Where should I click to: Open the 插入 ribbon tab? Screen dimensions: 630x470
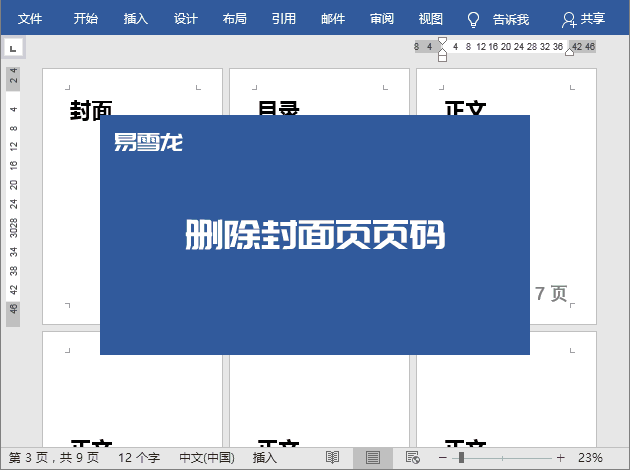pyautogui.click(x=136, y=18)
